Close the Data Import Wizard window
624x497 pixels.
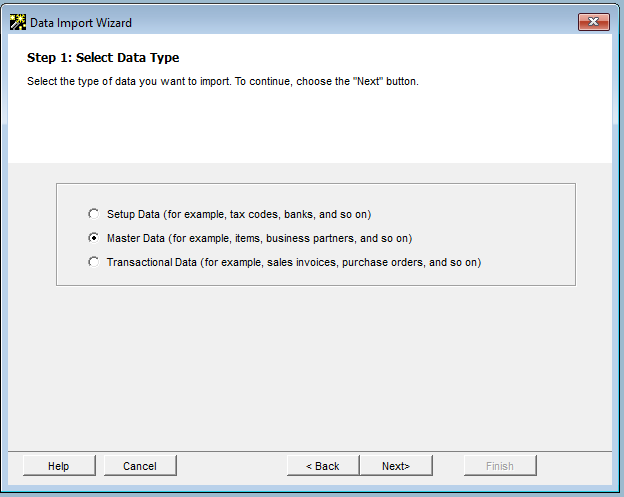593,22
